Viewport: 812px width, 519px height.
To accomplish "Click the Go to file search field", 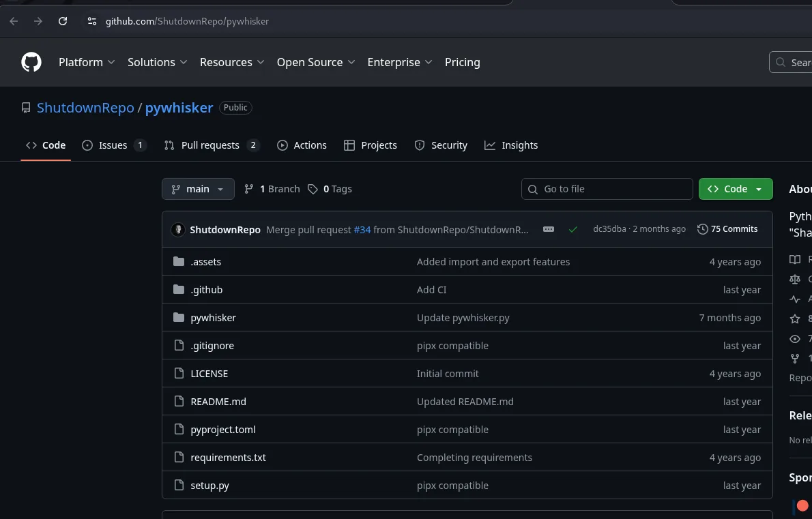I will point(607,189).
